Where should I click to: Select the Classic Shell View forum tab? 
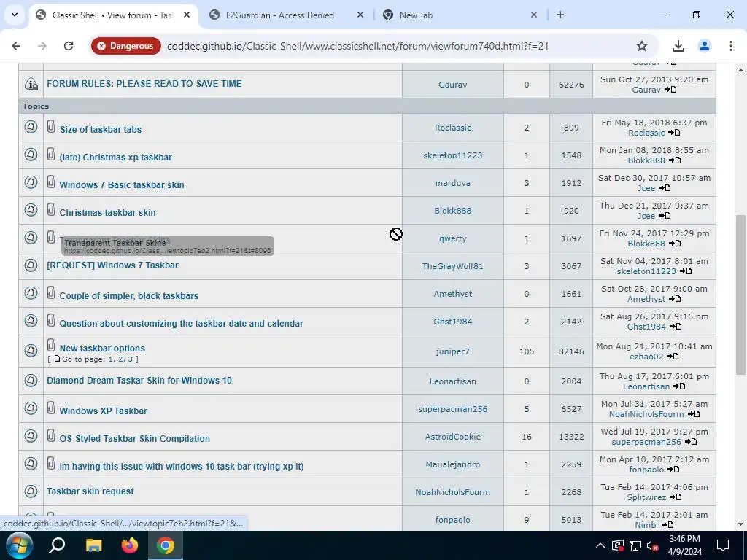tap(112, 15)
